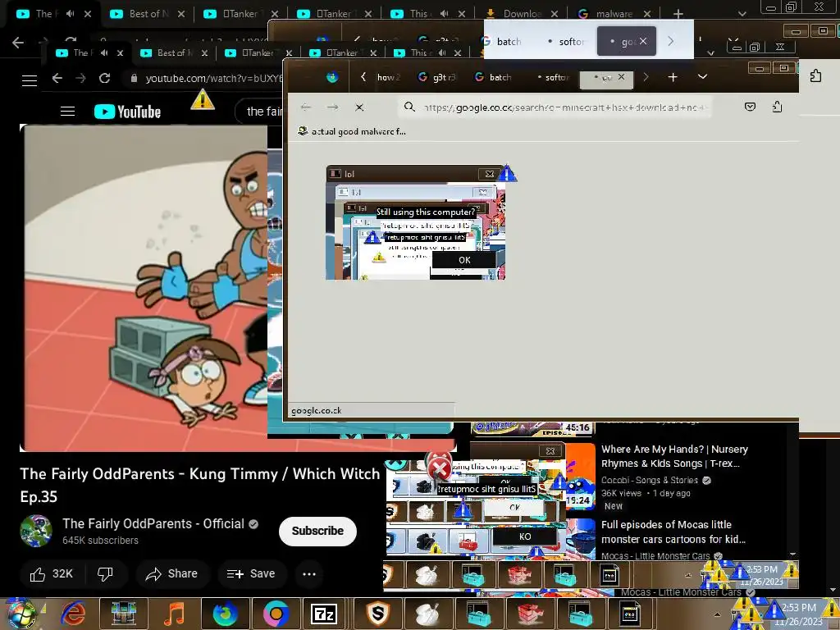Switch to the 'malware' tab in the top row

tap(615, 14)
